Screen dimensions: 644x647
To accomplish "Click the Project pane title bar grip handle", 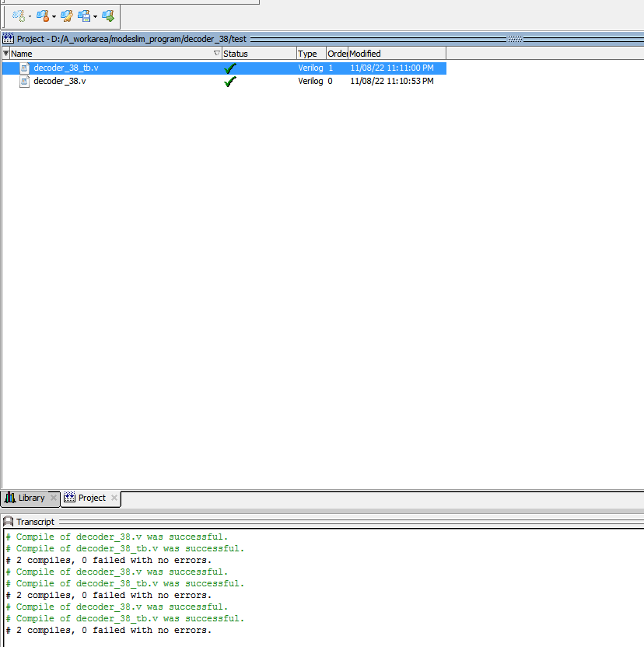I will tap(514, 39).
